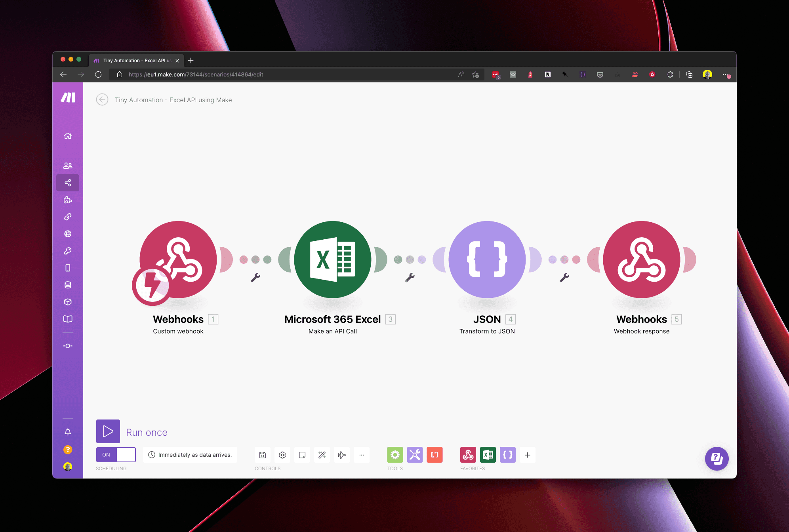Open Connections chain-link sidebar icon

(x=68, y=217)
